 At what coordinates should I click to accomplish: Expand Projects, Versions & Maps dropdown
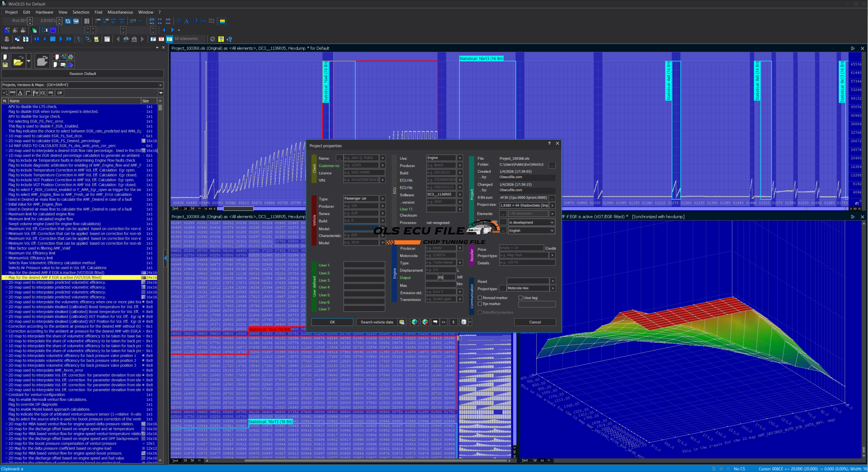click(x=160, y=85)
